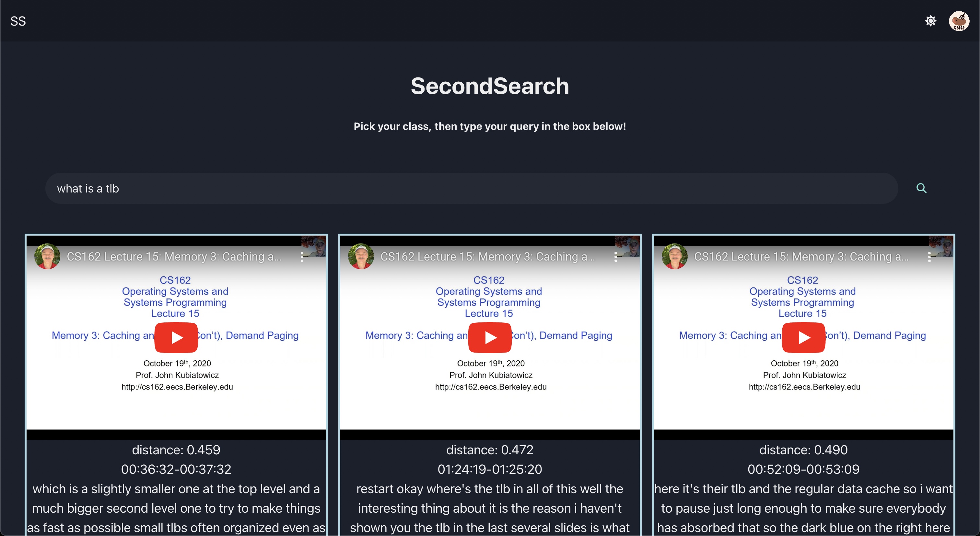
Task: Click the SecondSearch page heading
Action: 490,86
